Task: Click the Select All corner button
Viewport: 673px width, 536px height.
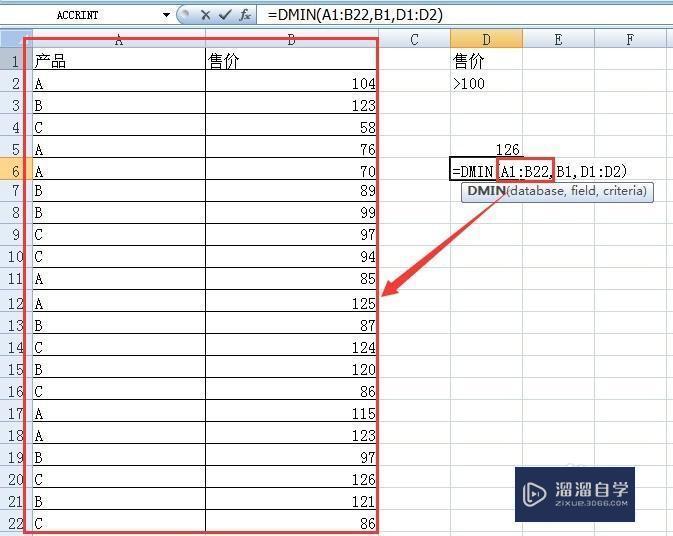Action: [16, 39]
